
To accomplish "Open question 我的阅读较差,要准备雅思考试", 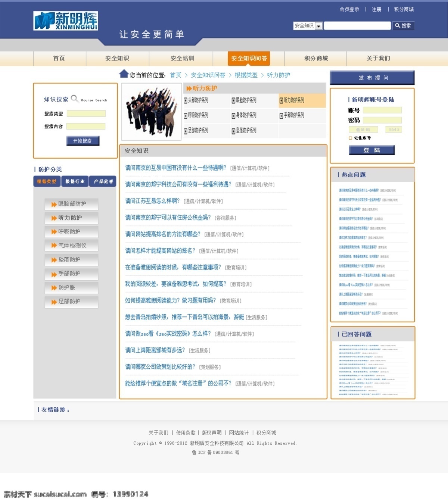I will (176, 284).
